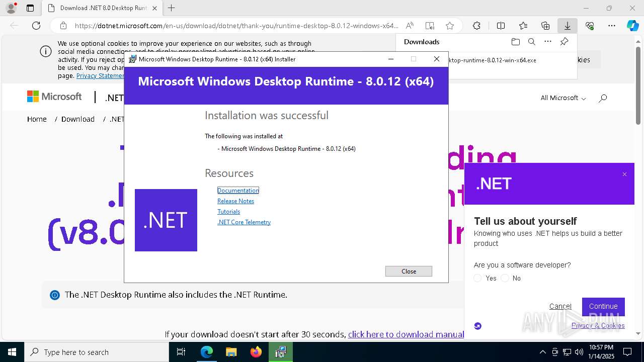Open the tab actions menu icon
644x362 pixels.
(30, 8)
